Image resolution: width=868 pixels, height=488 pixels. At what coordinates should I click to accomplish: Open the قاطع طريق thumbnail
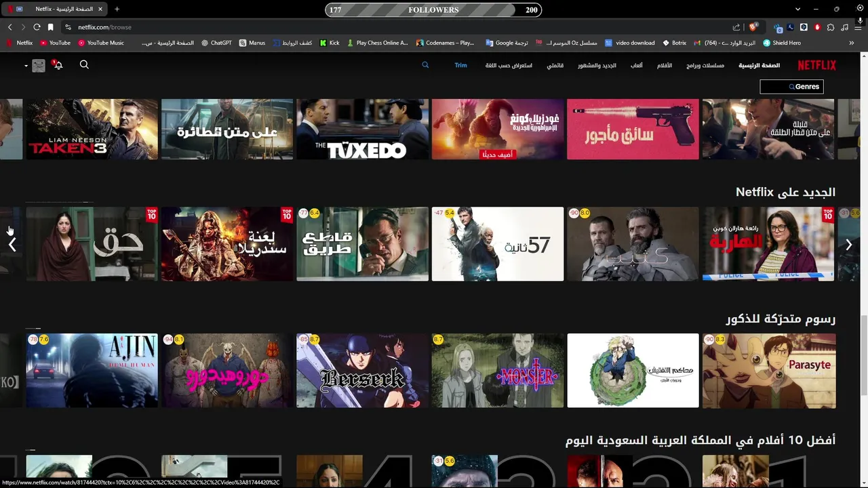point(362,244)
